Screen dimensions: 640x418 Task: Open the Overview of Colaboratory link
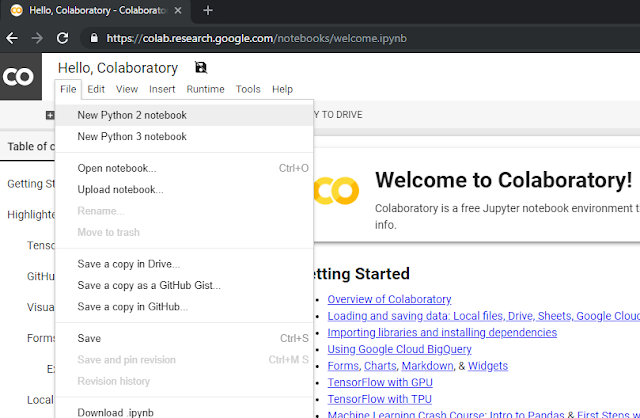click(x=389, y=299)
